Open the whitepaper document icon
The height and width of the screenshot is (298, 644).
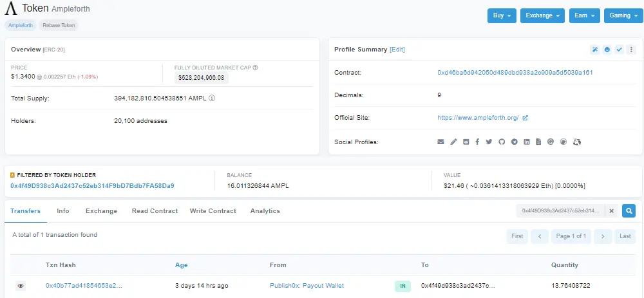tap(538, 142)
